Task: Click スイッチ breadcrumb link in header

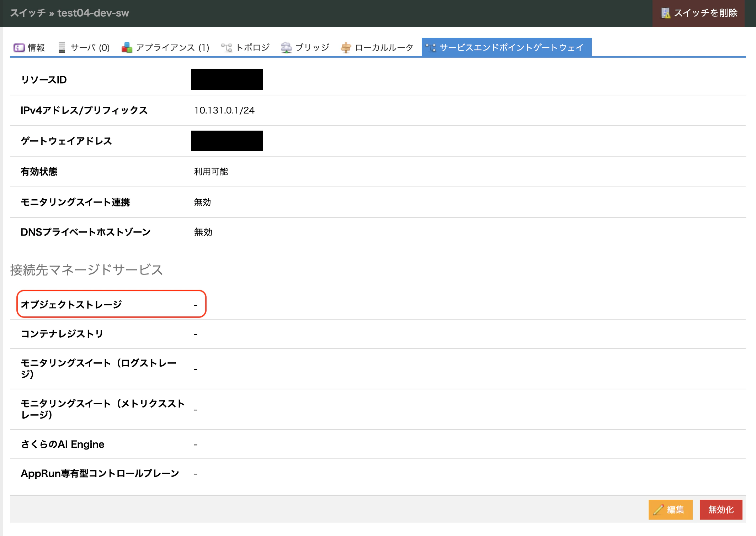Action: pos(28,13)
